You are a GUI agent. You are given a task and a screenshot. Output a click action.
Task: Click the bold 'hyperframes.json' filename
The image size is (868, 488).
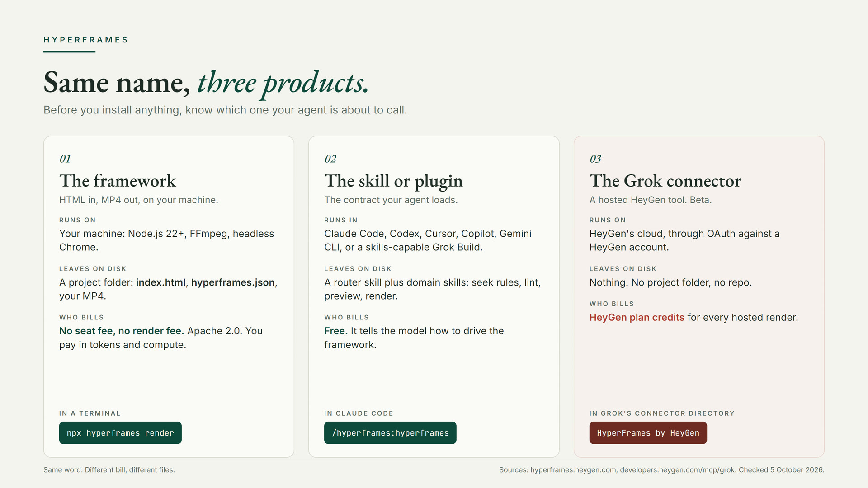pyautogui.click(x=233, y=282)
